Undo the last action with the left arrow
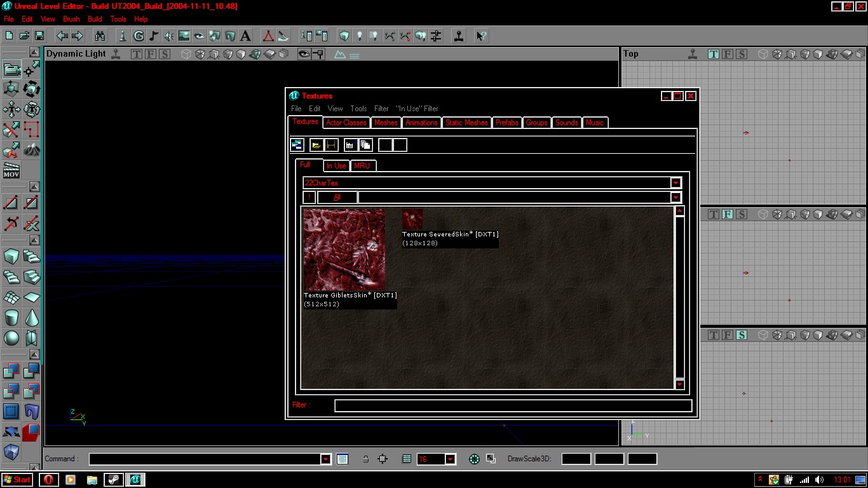 62,36
